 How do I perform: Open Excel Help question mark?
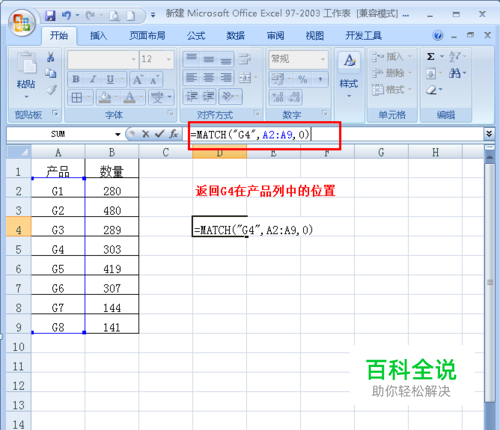[x=438, y=35]
